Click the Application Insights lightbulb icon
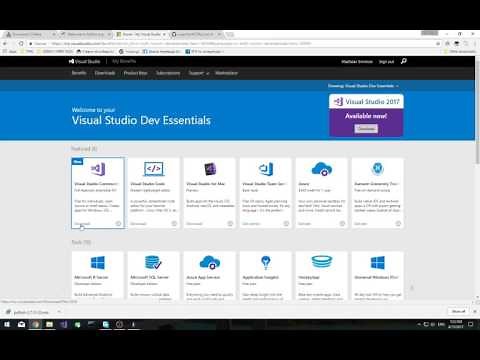480x360 pixels. (266, 263)
